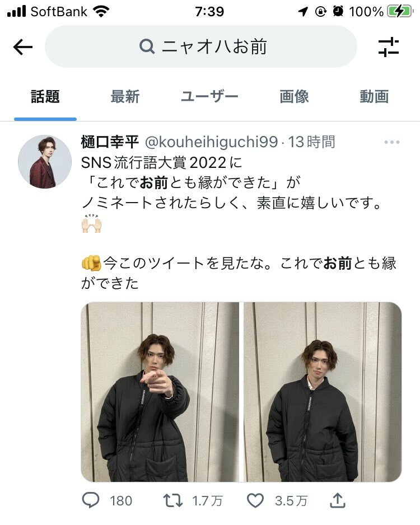Open right photo of man standing

click(x=323, y=392)
